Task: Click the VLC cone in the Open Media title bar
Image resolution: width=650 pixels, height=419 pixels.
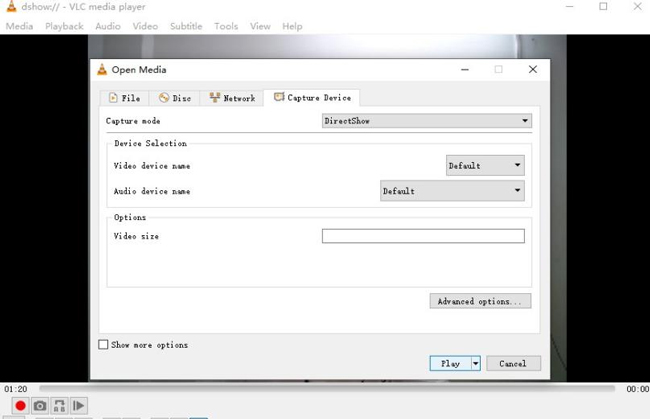Action: [x=102, y=69]
